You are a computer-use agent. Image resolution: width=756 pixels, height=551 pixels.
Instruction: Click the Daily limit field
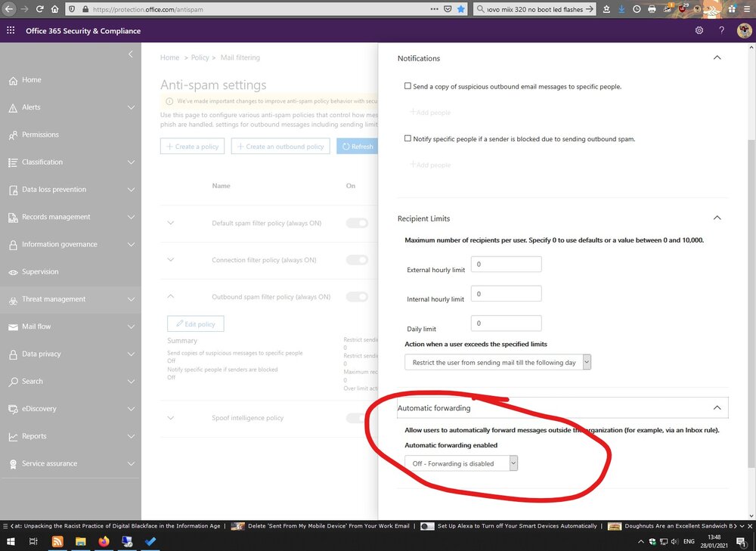click(x=507, y=323)
